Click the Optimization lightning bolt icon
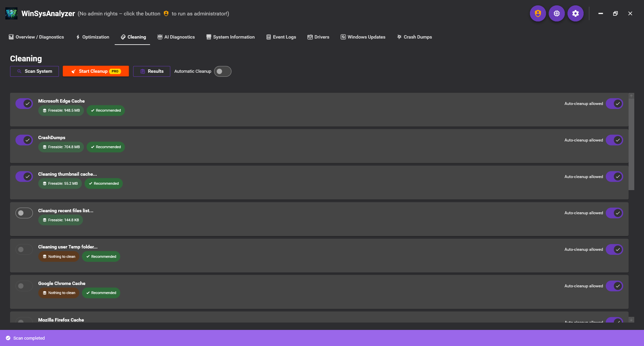Image resolution: width=644 pixels, height=346 pixels. pyautogui.click(x=78, y=37)
